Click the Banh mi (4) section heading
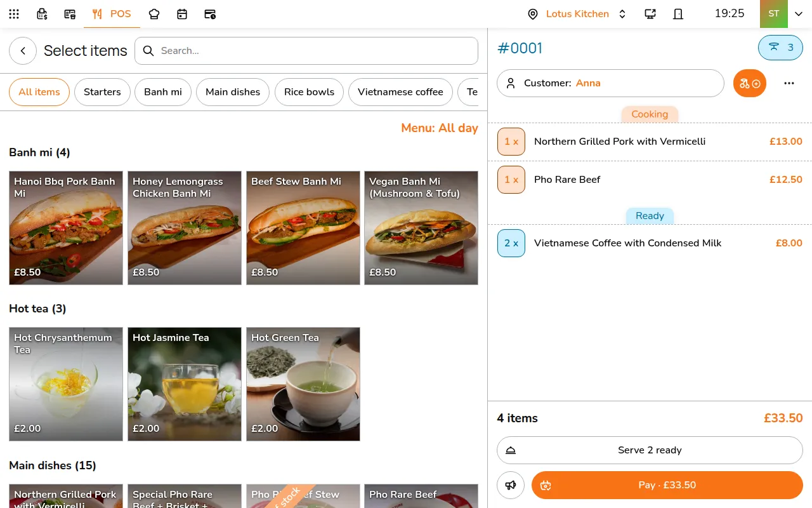 [39, 152]
